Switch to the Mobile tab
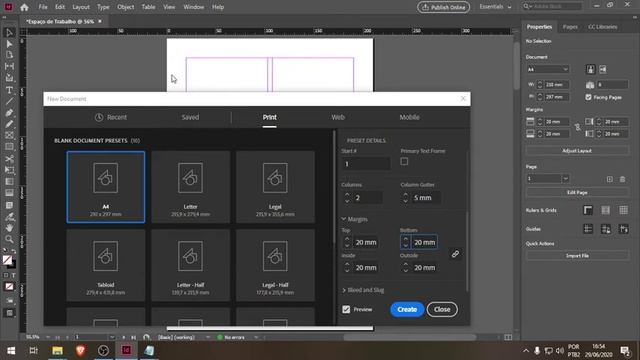Viewport: 640px width, 360px height. point(409,118)
